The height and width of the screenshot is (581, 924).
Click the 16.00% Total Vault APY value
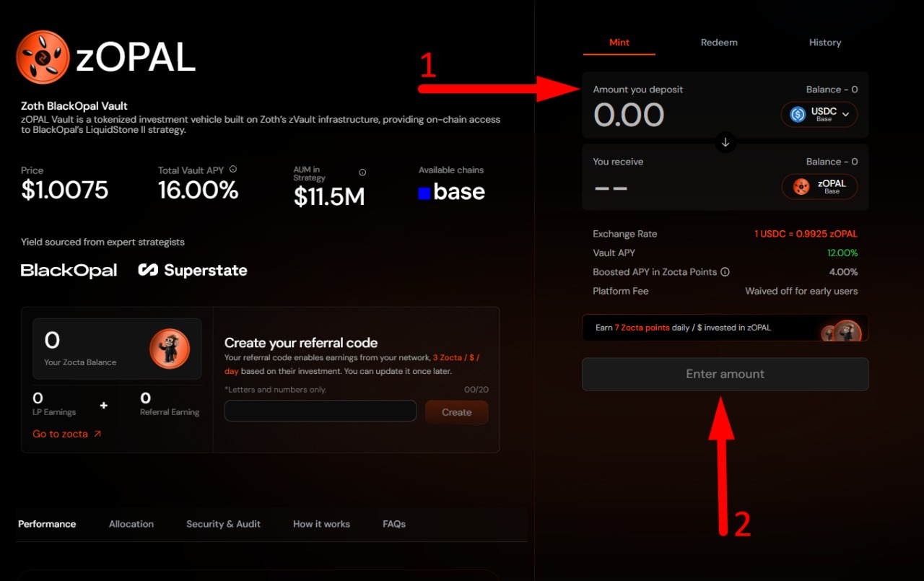coord(199,191)
